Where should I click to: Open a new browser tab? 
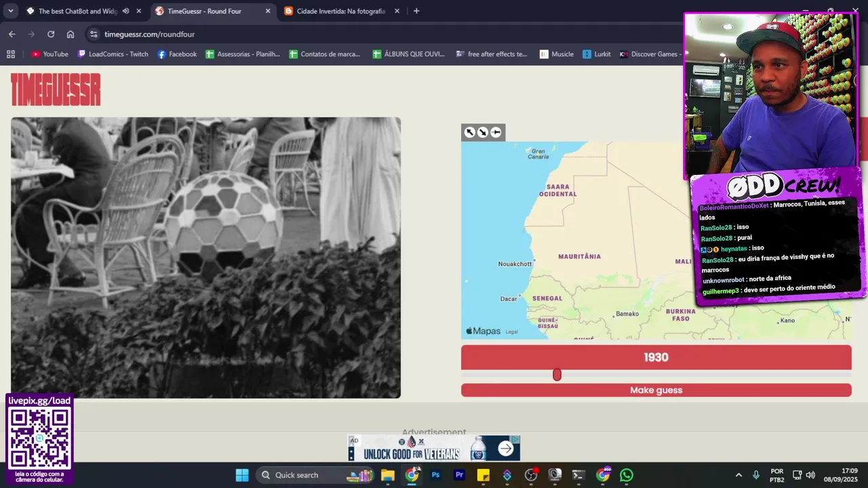416,11
